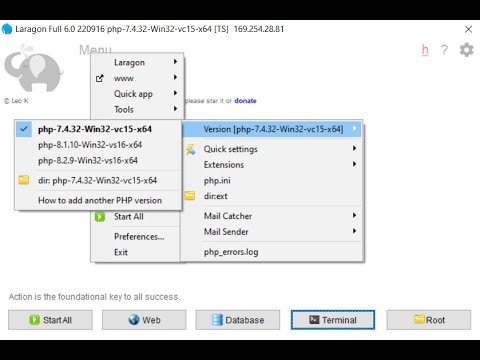Expand the Mail Sender submenu arrow
This screenshot has width=480, height=360.
coord(354,231)
